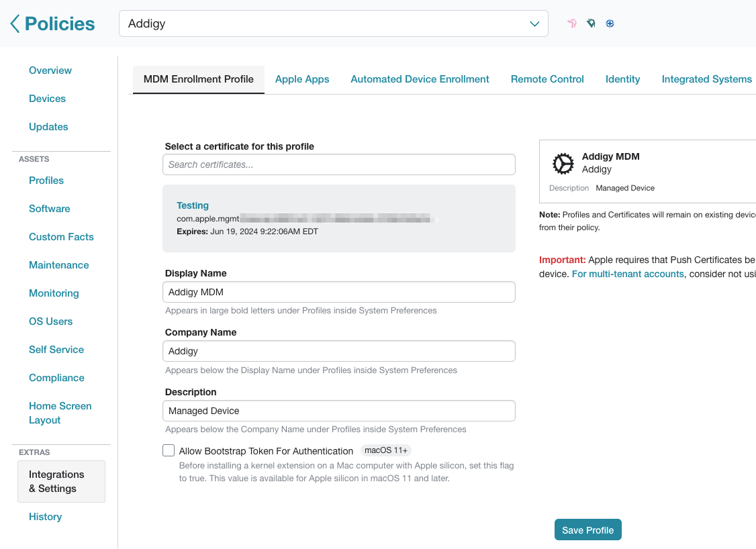Open the Apple Apps tab
Viewport: 756px width, 549px height.
[x=302, y=79]
